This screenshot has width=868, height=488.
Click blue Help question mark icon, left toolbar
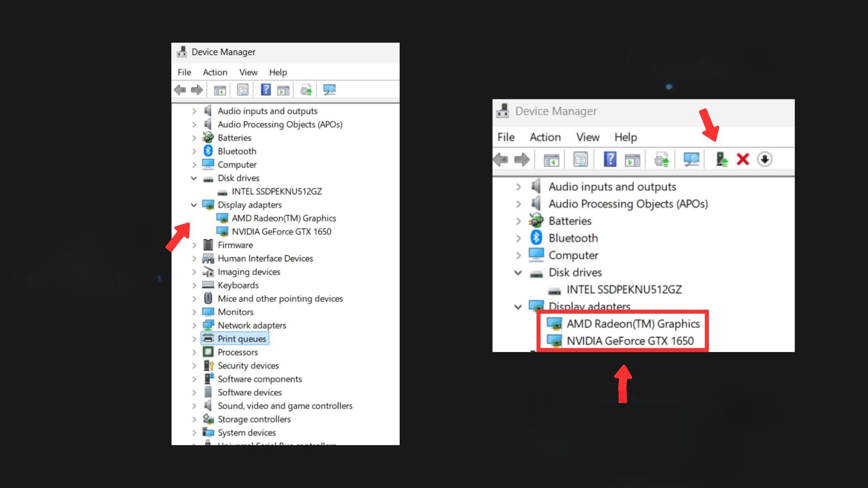pyautogui.click(x=266, y=89)
